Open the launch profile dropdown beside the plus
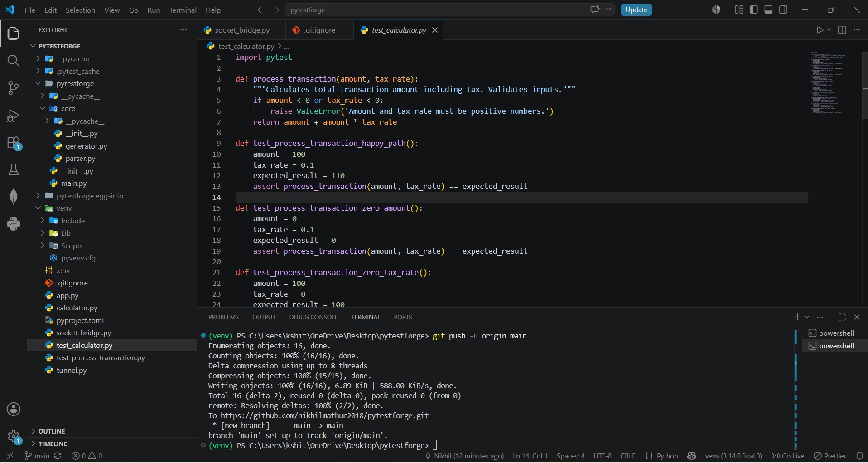Screen dimensions: 868x463 807,317
